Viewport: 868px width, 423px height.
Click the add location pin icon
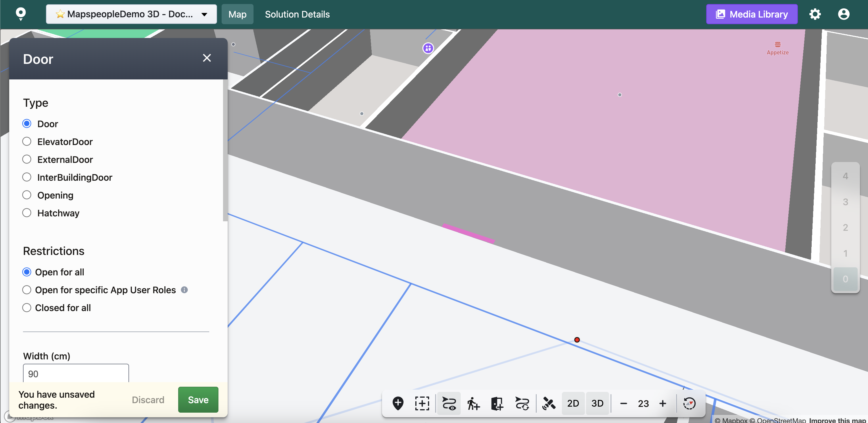(398, 403)
